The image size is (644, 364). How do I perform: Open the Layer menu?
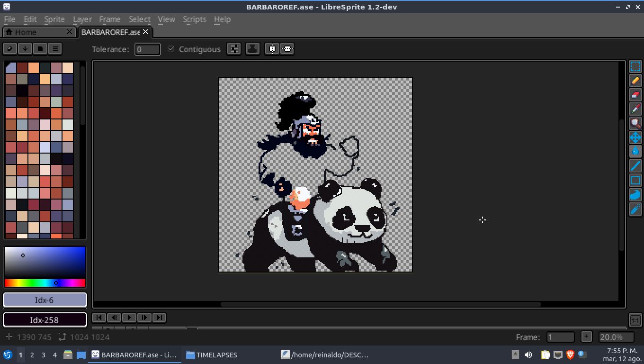82,19
